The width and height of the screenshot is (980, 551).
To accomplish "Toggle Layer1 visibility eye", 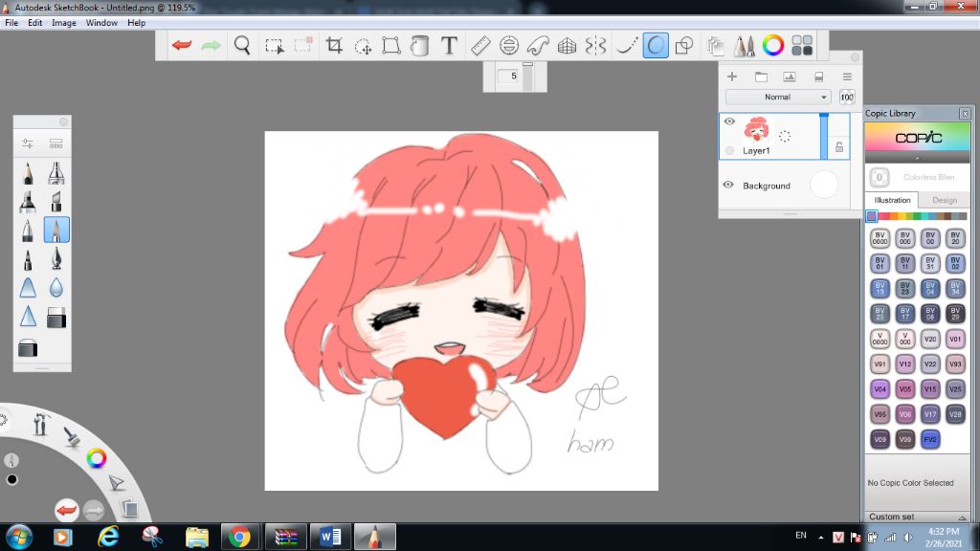I will pos(728,121).
